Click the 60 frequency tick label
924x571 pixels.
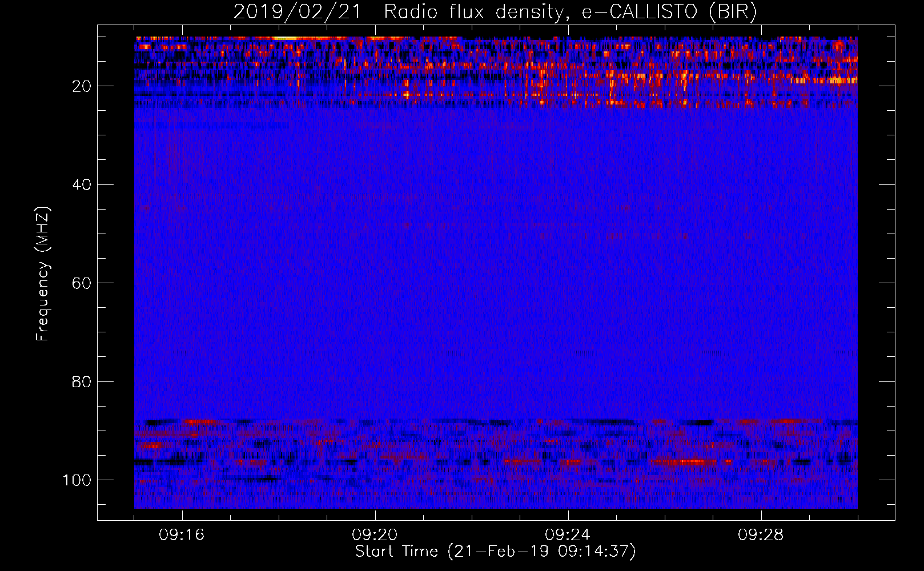tap(82, 284)
